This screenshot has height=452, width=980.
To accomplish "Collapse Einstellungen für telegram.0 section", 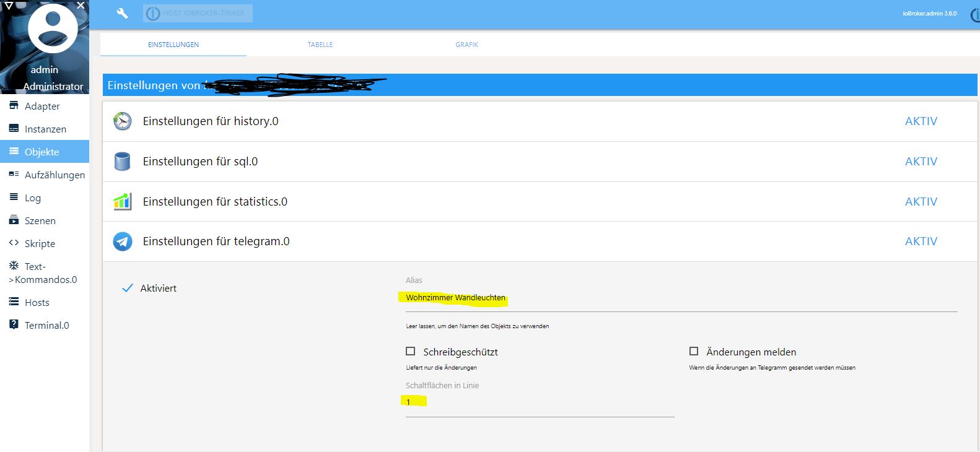I will [x=540, y=241].
